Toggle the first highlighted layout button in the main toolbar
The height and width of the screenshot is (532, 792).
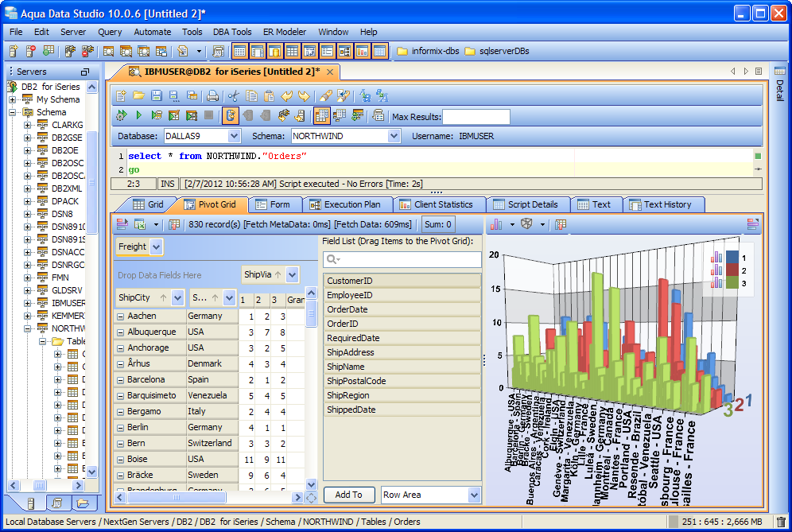tap(240, 51)
